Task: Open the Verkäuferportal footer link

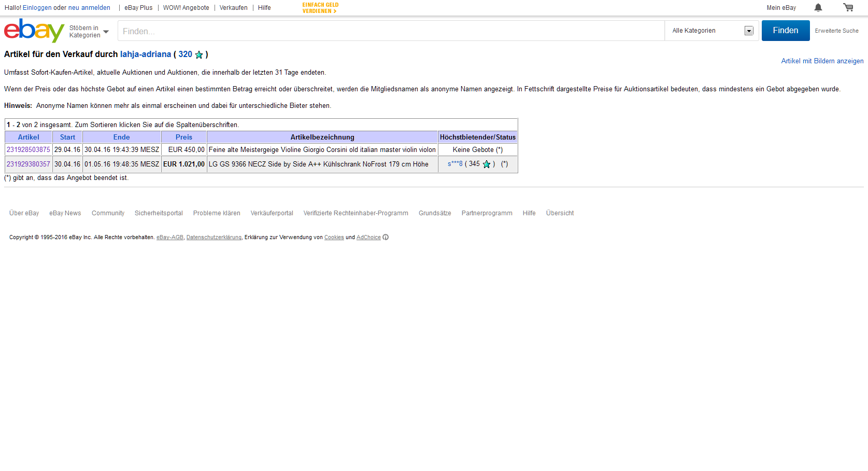Action: (272, 213)
